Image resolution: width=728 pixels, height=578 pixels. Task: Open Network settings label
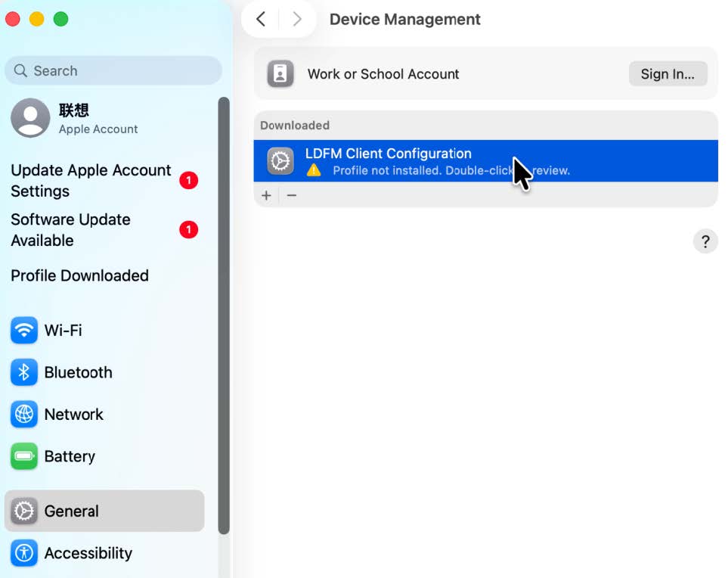74,414
